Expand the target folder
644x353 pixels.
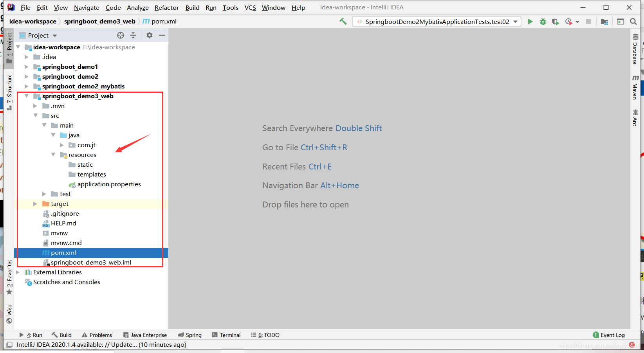[x=35, y=204]
